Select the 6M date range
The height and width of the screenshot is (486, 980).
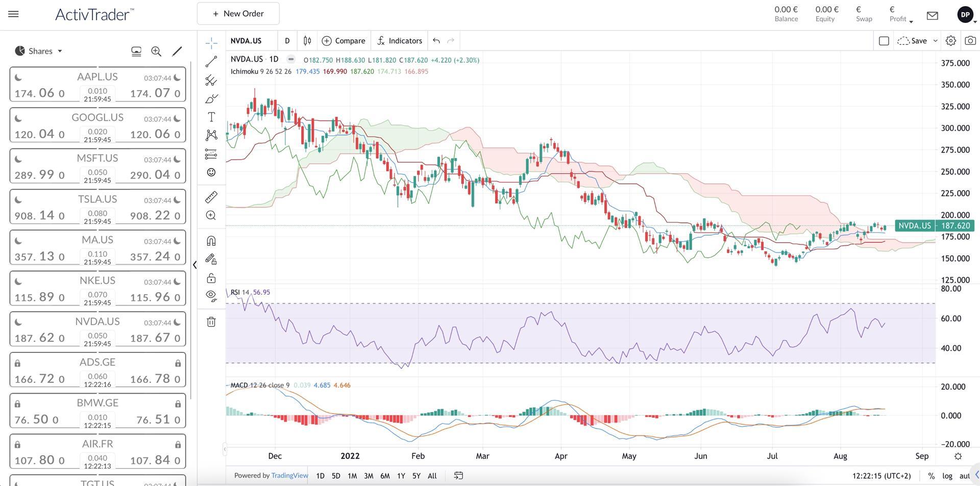point(385,476)
